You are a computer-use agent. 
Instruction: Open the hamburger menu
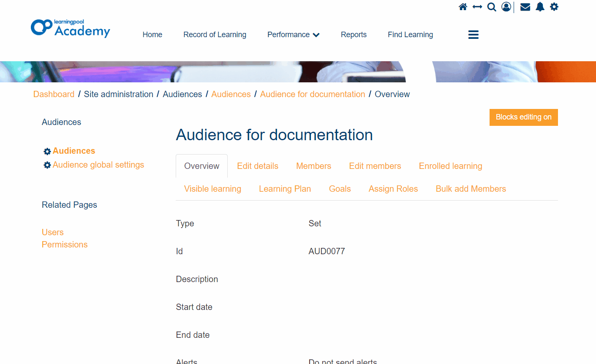click(x=473, y=35)
